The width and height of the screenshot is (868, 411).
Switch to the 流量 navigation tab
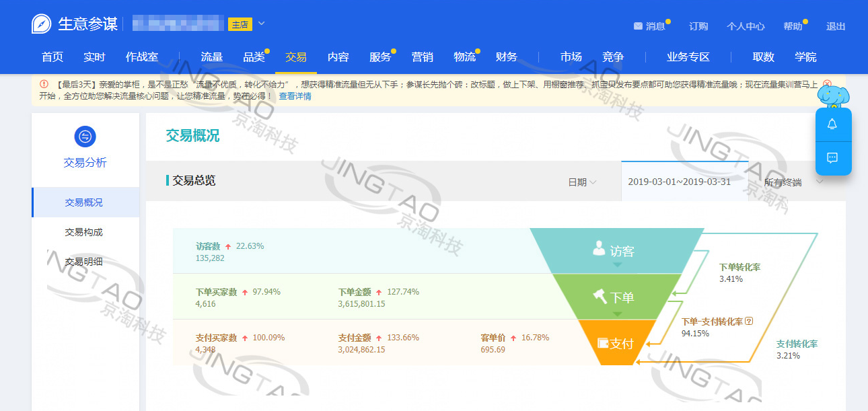(211, 57)
